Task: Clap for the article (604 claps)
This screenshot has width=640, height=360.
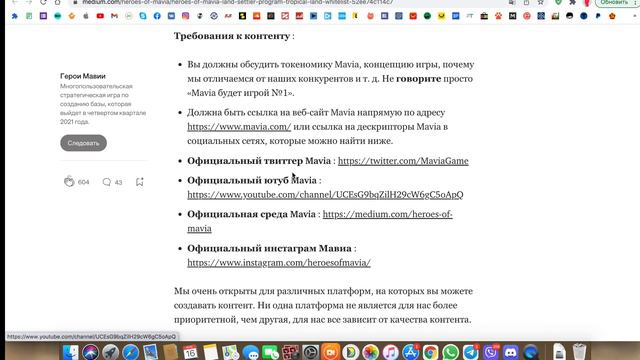Action: (x=69, y=182)
